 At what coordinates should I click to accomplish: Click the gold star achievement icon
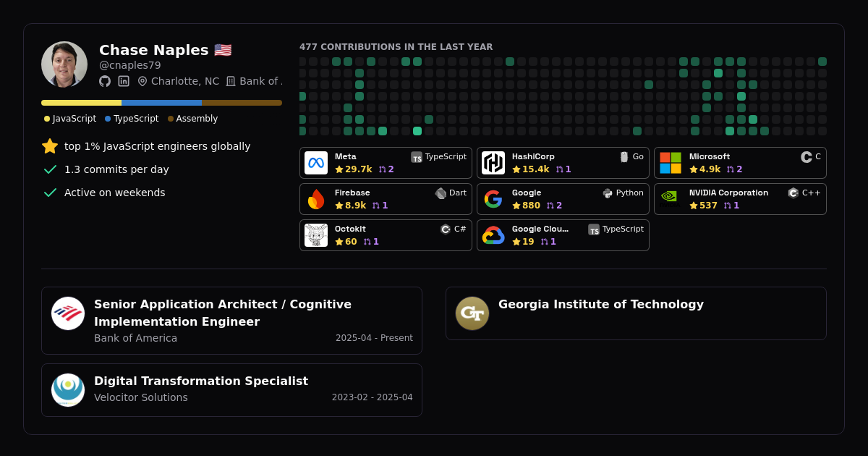(50, 146)
